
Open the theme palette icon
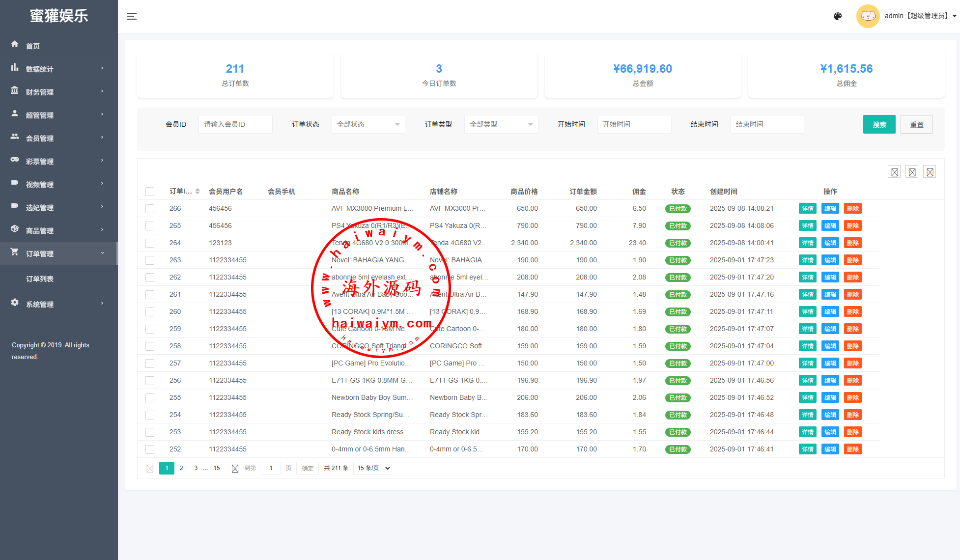click(x=838, y=16)
